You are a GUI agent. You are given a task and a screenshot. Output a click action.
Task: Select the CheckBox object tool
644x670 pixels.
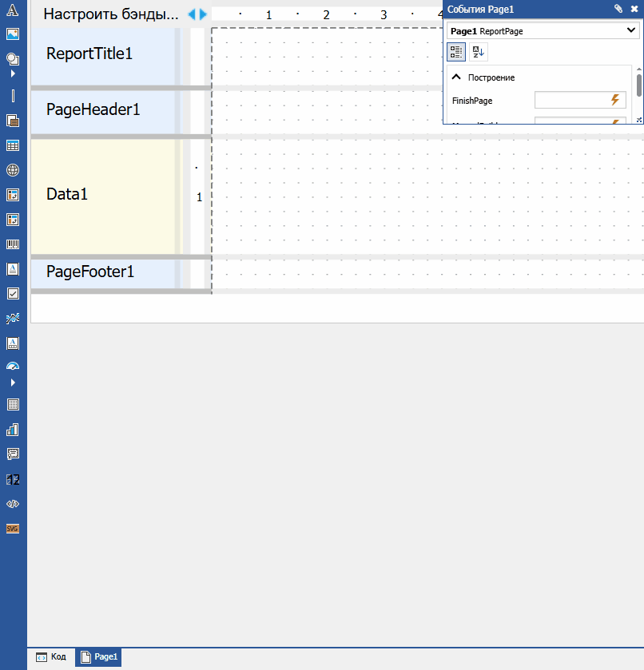pyautogui.click(x=13, y=293)
